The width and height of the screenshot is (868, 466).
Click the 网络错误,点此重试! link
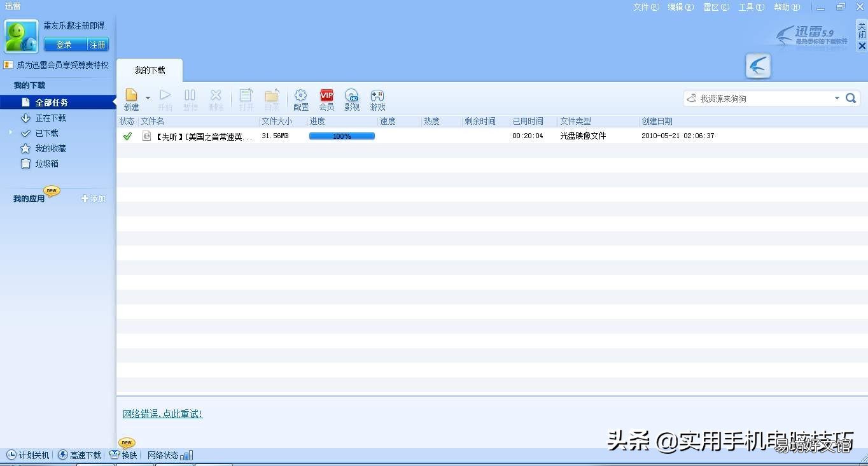(163, 414)
